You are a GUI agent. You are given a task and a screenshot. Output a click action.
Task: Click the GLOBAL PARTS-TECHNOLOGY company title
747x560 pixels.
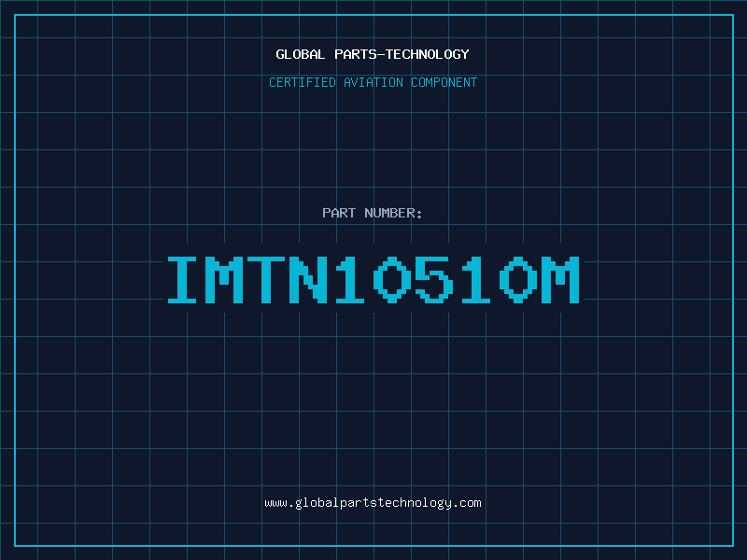(373, 54)
